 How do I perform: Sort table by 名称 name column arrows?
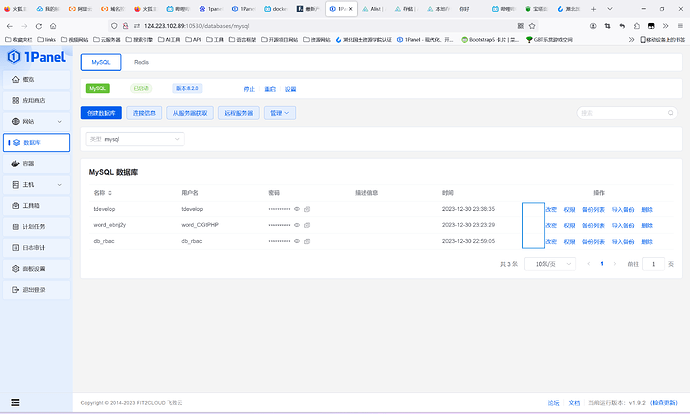(110, 193)
